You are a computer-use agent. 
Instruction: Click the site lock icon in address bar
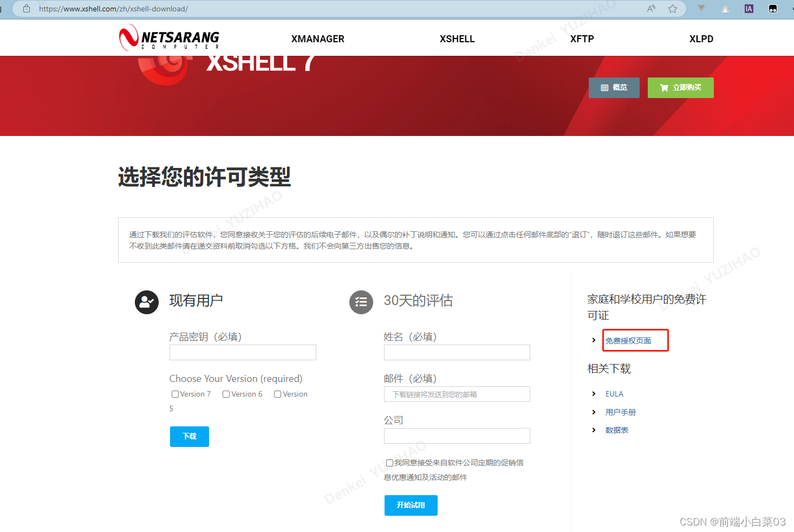[x=27, y=9]
